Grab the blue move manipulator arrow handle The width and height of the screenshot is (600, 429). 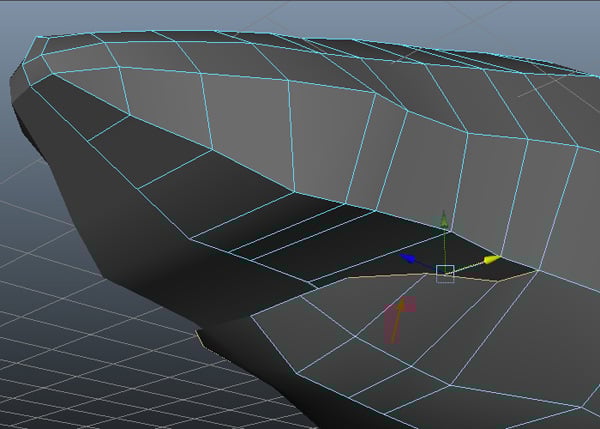click(x=408, y=258)
